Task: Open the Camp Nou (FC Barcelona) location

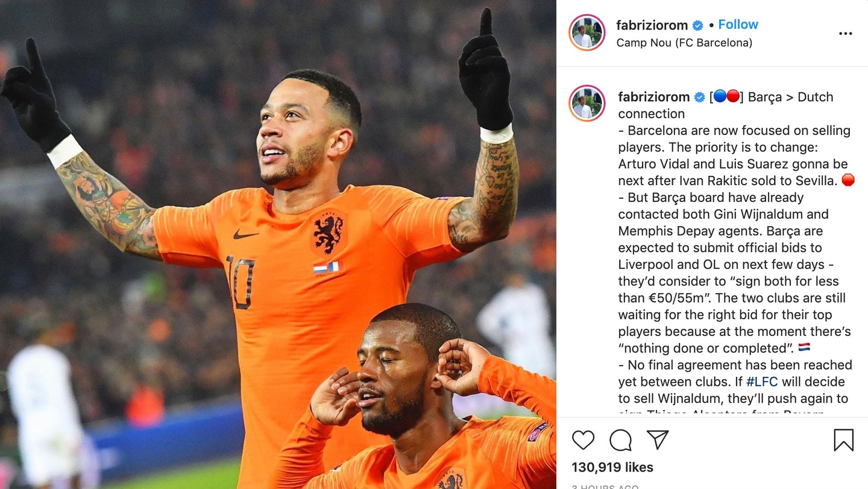Action: (684, 43)
